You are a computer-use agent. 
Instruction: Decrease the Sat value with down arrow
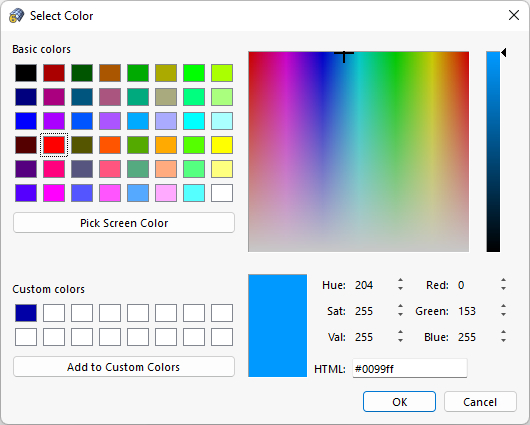click(x=400, y=315)
